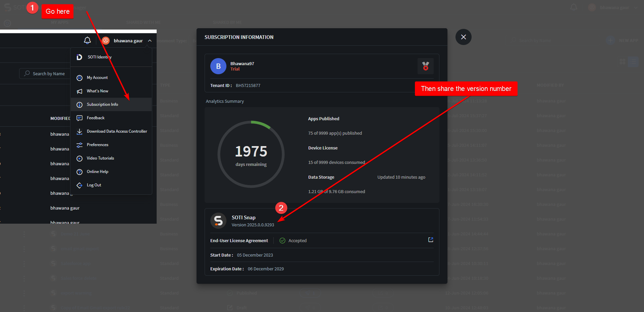Choose Subscription Info in the dropdown
The width and height of the screenshot is (644, 312).
102,104
